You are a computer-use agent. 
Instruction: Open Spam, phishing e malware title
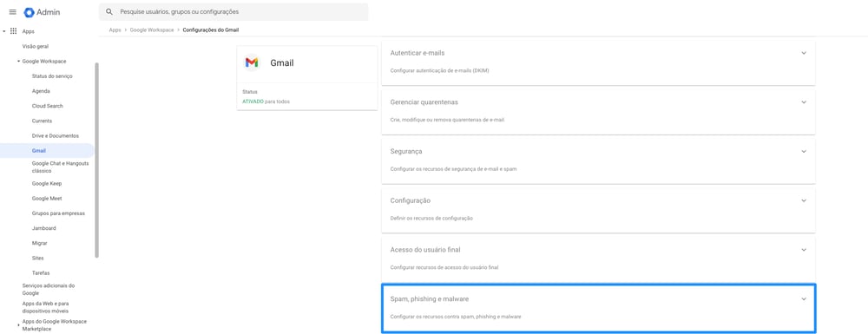point(430,299)
